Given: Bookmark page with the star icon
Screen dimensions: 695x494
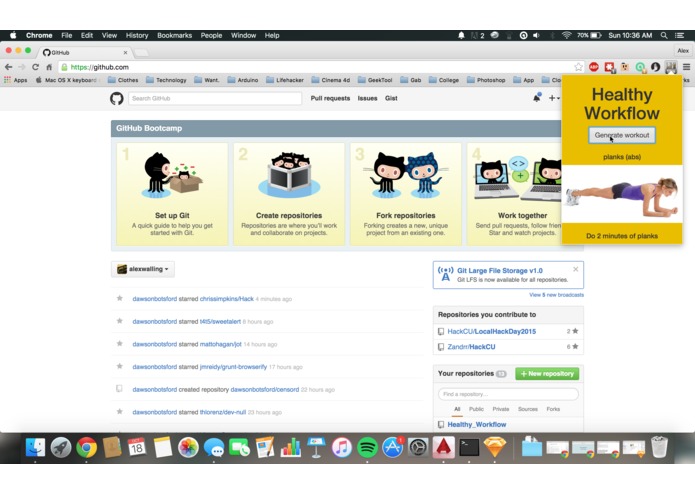Looking at the screenshot, I should [578, 67].
